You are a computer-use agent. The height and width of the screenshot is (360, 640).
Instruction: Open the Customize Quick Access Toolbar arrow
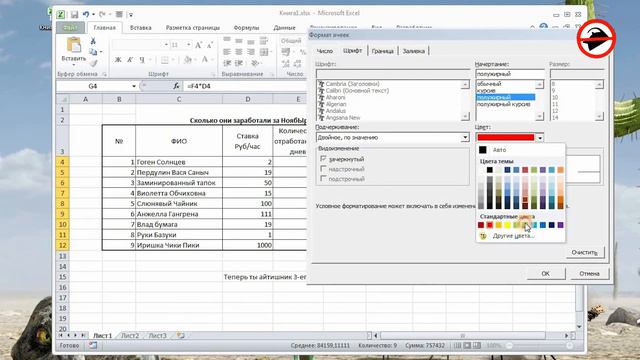[x=131, y=15]
